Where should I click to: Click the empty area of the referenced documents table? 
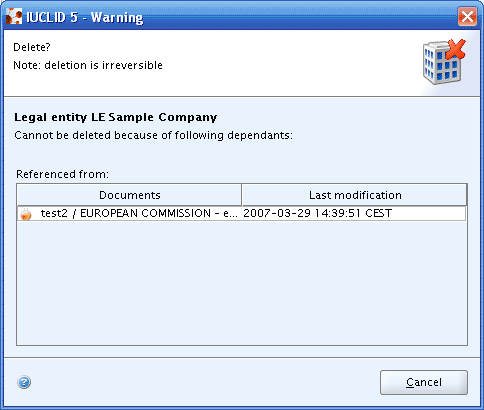click(x=242, y=283)
